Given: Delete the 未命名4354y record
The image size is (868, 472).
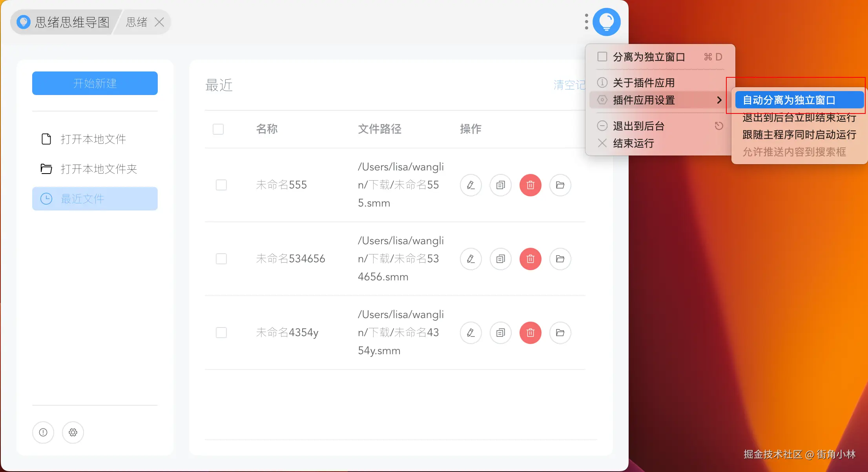Looking at the screenshot, I should point(530,333).
